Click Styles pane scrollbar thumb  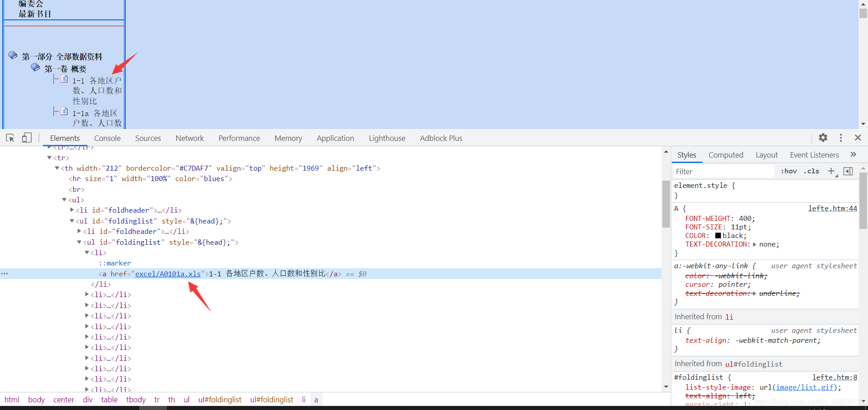(863, 200)
